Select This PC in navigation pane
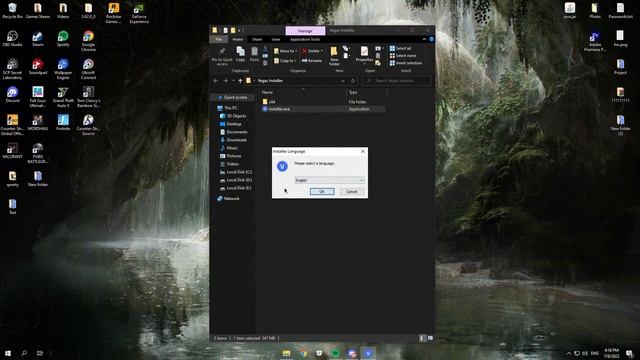This screenshot has width=640, height=360. tap(227, 108)
